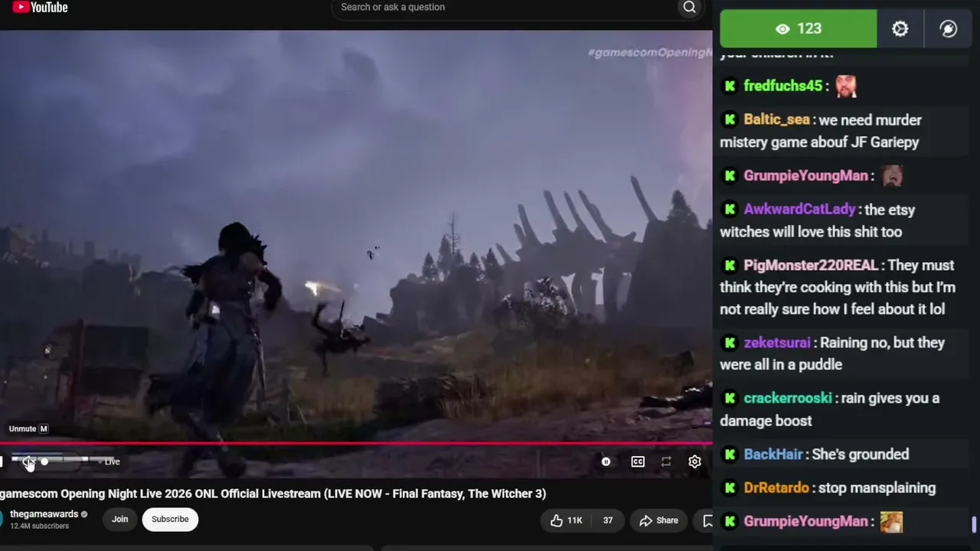Click the Kick badge beside zeketsurai
Screen dimensions: 980x551
(730, 342)
